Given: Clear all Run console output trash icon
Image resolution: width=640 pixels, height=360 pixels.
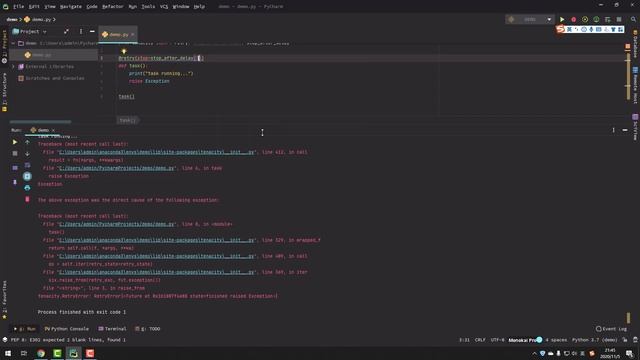Looking at the screenshot, I should coord(27,199).
